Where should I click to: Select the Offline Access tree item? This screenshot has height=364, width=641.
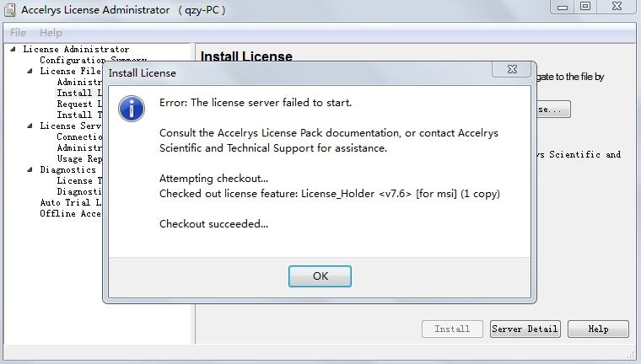tap(71, 214)
